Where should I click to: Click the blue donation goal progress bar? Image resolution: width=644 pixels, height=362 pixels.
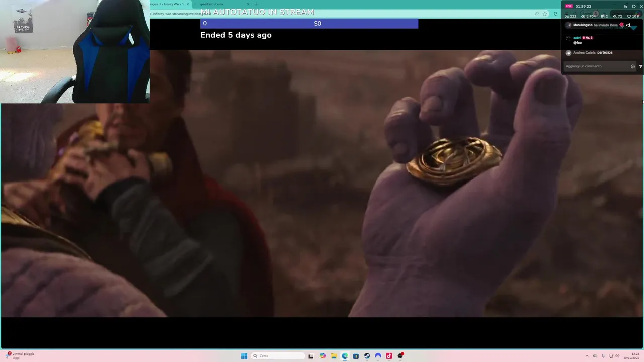click(309, 23)
